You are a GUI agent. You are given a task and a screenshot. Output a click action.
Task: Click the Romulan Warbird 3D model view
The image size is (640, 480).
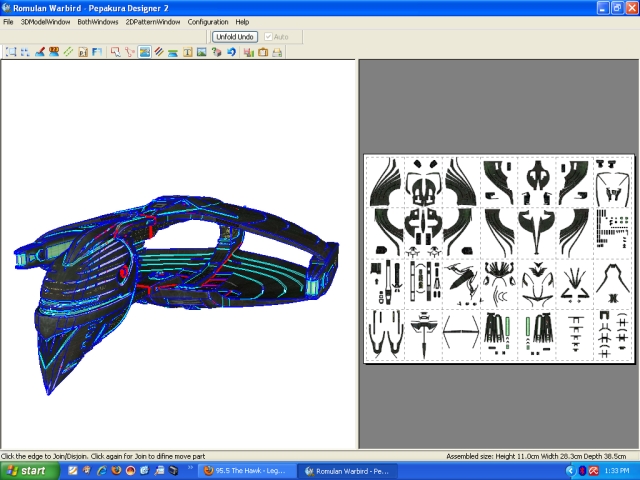point(176,294)
